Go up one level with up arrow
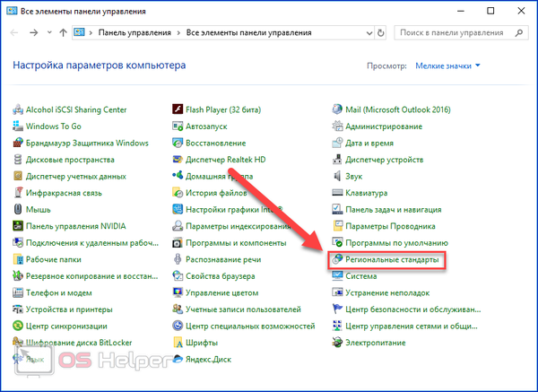Viewport: 538px width, 392px height. 63,32
